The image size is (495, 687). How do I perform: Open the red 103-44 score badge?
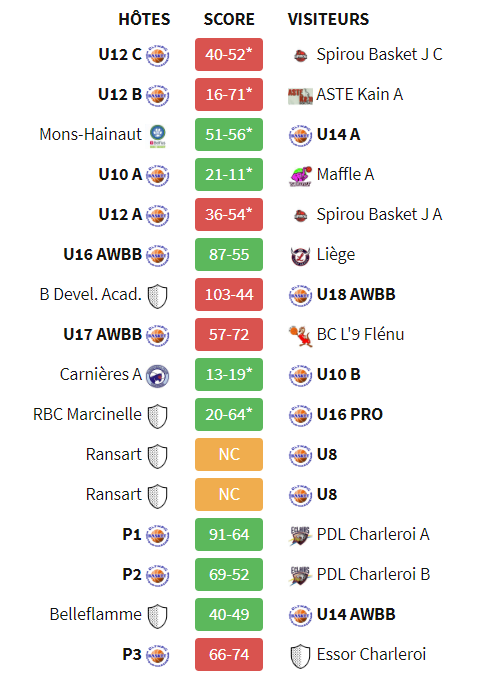[229, 294]
